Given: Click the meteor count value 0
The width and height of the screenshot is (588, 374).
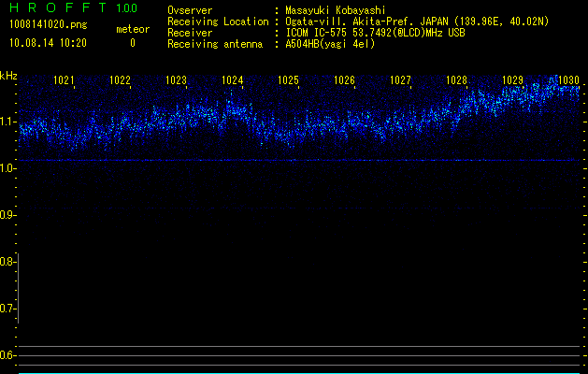Looking at the screenshot, I should click(132, 43).
